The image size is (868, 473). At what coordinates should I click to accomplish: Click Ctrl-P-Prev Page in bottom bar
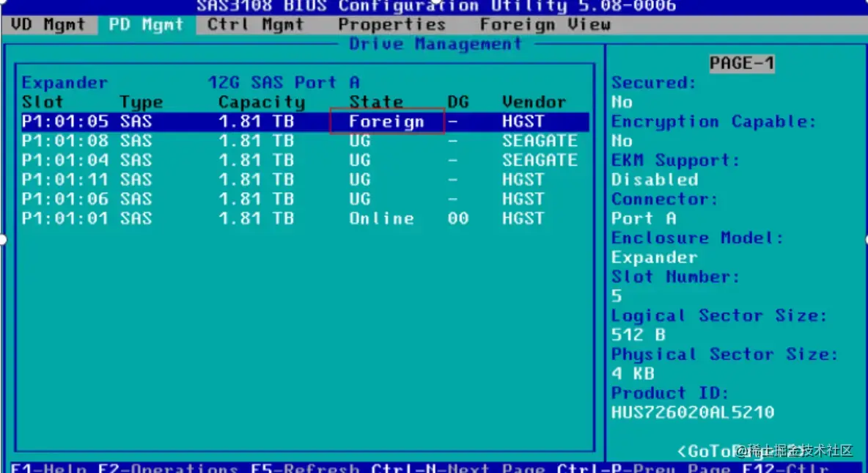(x=644, y=468)
